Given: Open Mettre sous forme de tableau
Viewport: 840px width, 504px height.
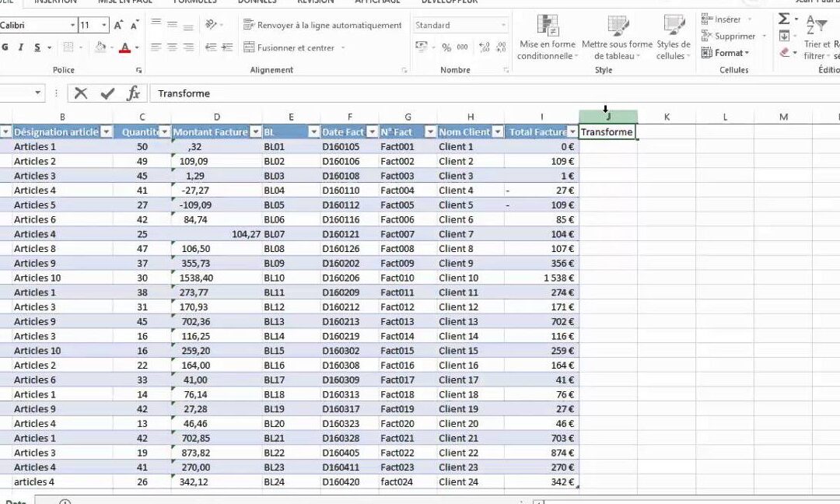Looking at the screenshot, I should click(617, 37).
